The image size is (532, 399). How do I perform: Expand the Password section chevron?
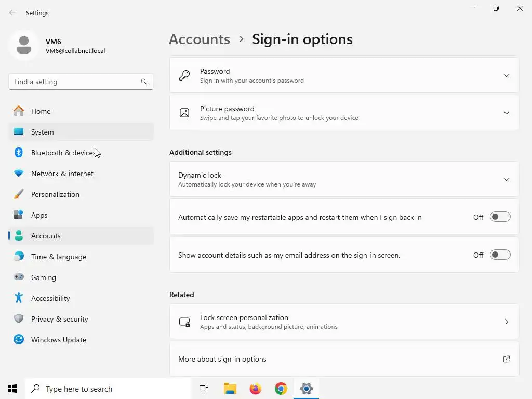coord(506,75)
